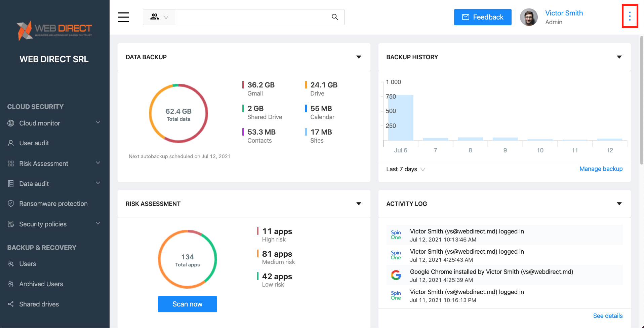
Task: Select Security policies in sidebar
Action: 43,224
